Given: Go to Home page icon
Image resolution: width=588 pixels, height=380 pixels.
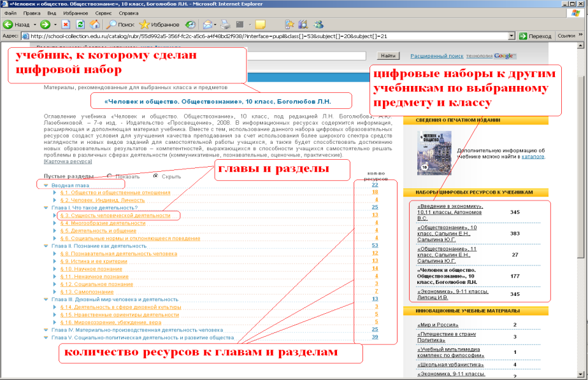Looking at the screenshot, I should (x=95, y=25).
